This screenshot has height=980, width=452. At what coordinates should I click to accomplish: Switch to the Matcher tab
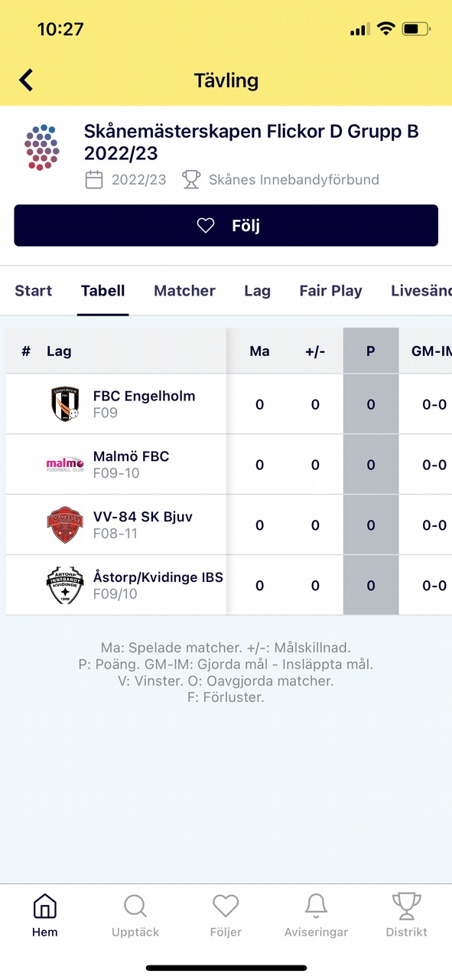coord(184,291)
